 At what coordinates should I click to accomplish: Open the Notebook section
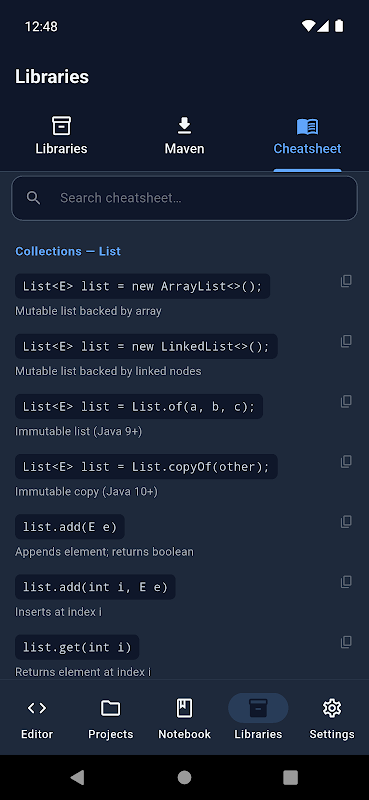tap(184, 719)
